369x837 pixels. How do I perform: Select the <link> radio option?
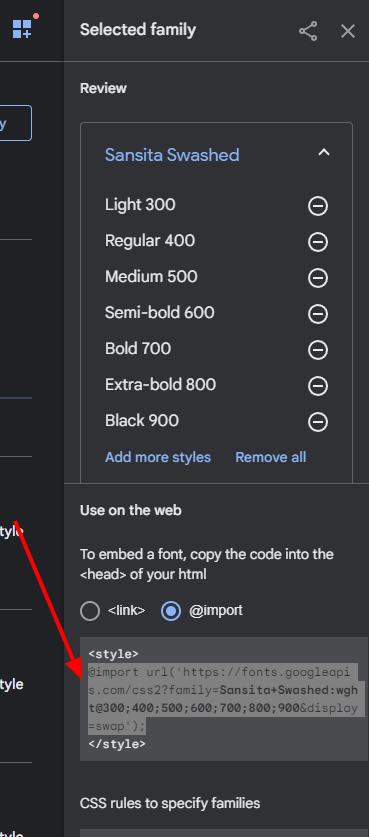coord(90,611)
